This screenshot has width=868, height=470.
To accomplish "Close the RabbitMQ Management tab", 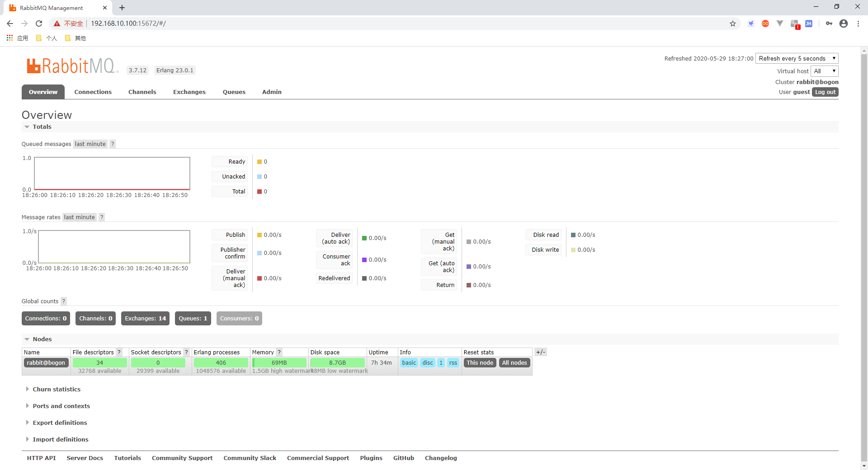I will click(105, 8).
